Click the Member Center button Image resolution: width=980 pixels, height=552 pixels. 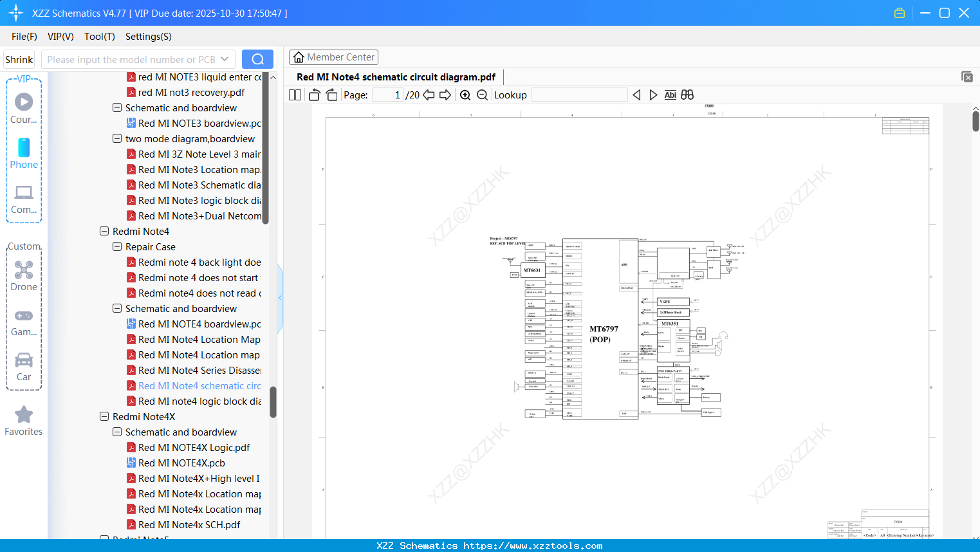click(333, 57)
